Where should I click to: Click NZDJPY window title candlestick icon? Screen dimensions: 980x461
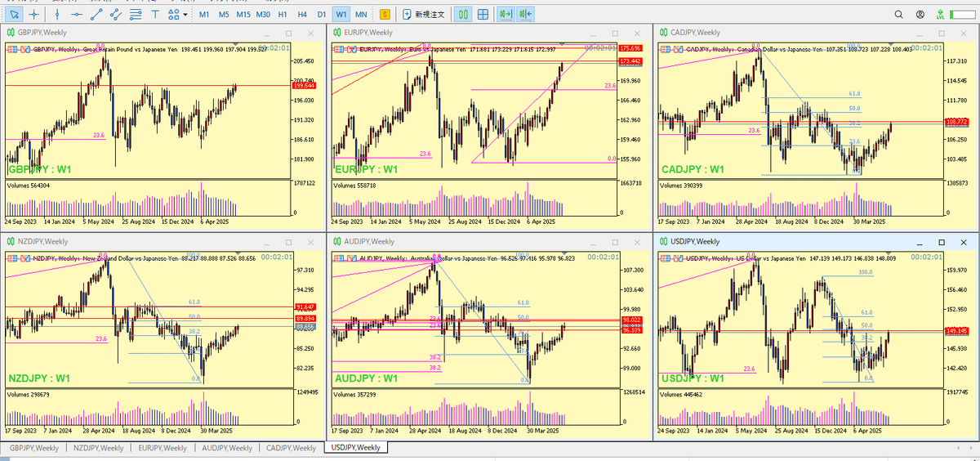pyautogui.click(x=11, y=241)
